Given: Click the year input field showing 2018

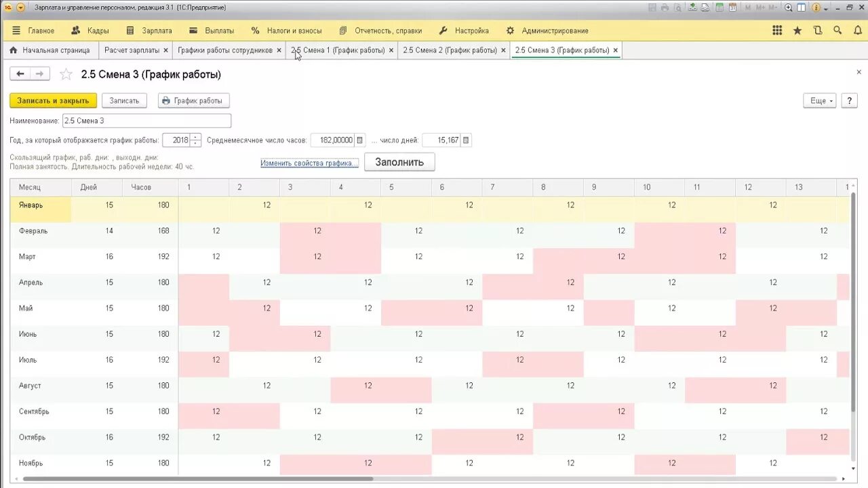Looking at the screenshot, I should coord(176,140).
